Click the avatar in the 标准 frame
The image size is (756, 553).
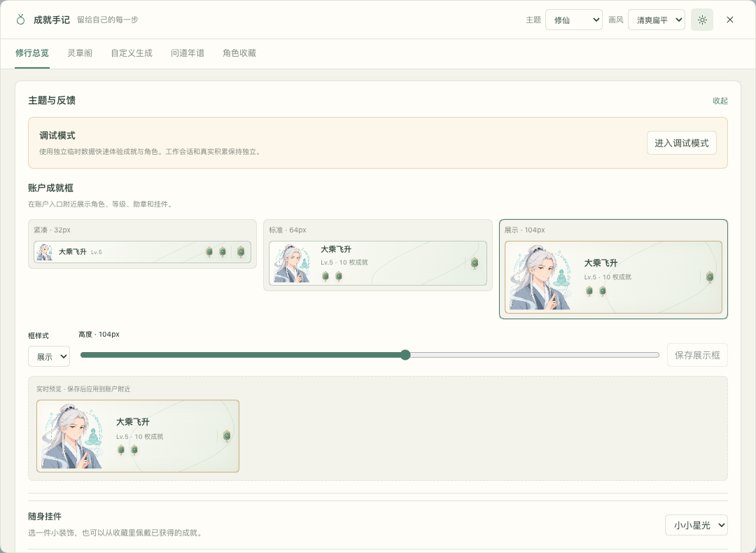click(292, 263)
